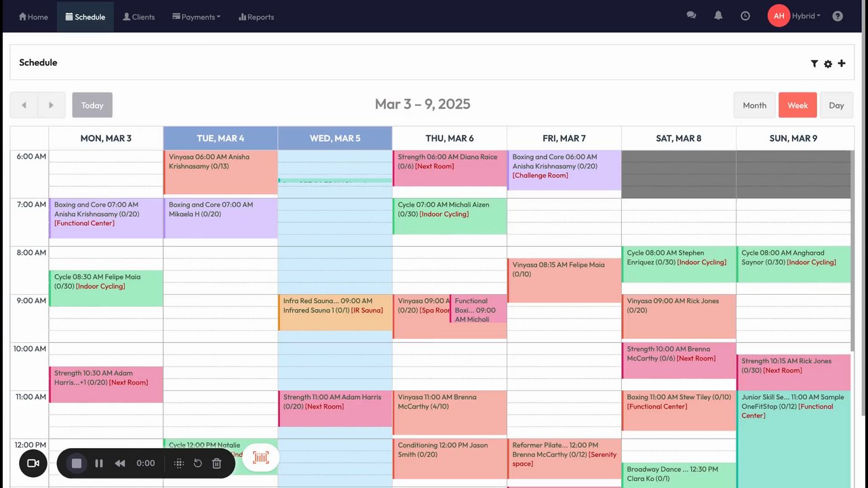Viewport: 868px width, 488px height.
Task: Click the AH user avatar
Action: (x=778, y=16)
